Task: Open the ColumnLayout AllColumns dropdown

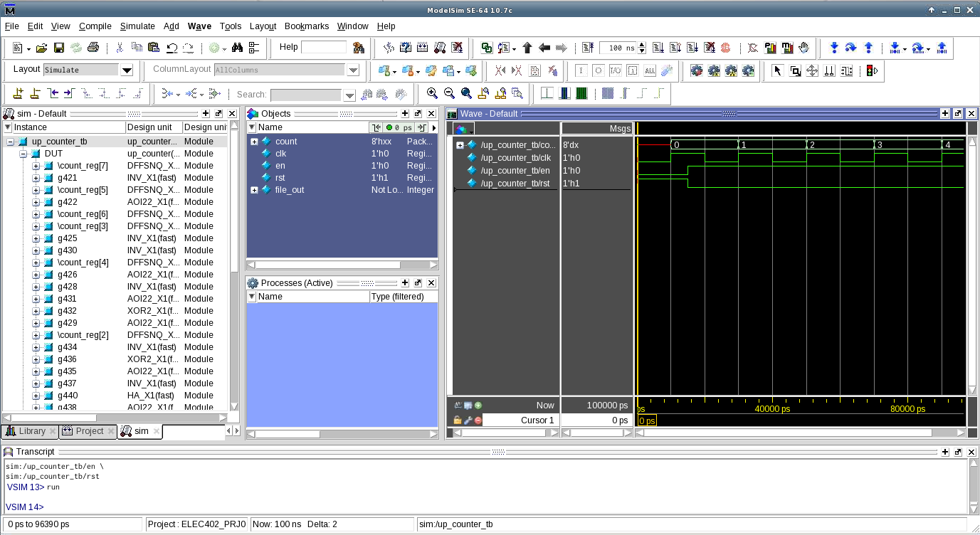Action: (353, 70)
